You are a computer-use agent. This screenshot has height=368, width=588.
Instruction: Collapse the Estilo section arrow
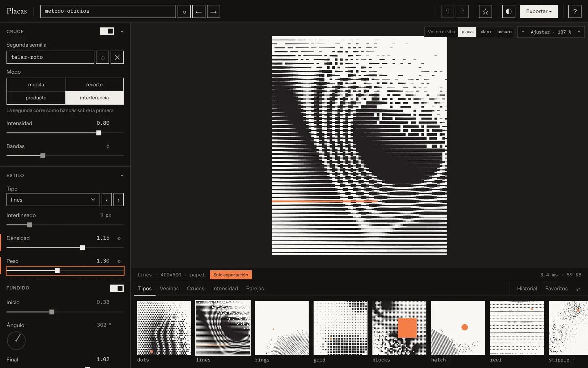pos(122,175)
